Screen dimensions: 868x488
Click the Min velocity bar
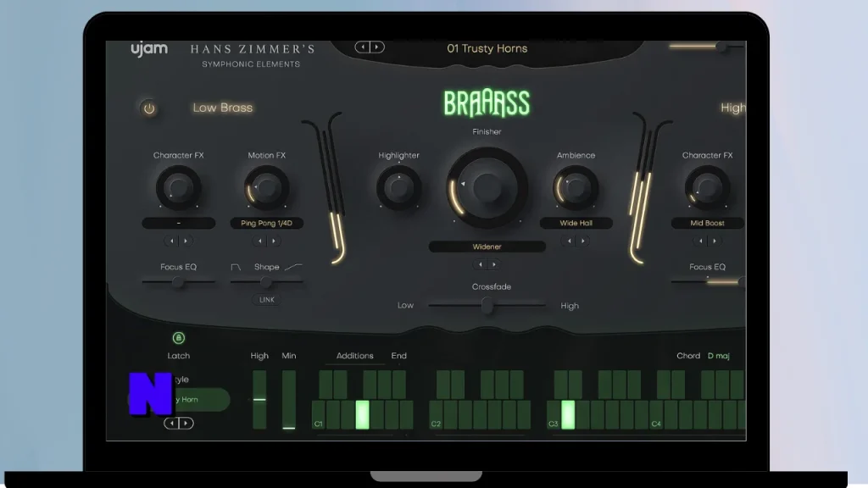pyautogui.click(x=288, y=400)
